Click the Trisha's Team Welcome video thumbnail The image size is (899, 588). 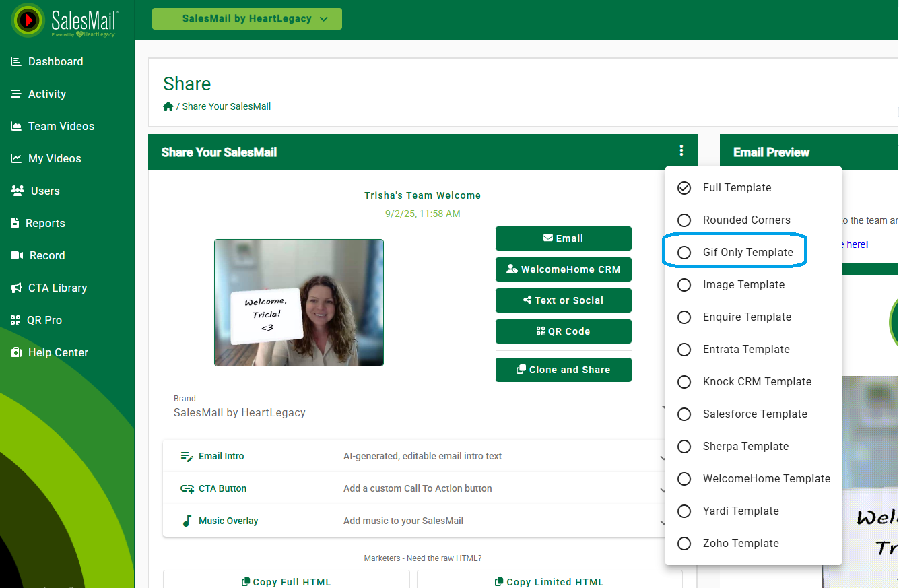pos(299,302)
